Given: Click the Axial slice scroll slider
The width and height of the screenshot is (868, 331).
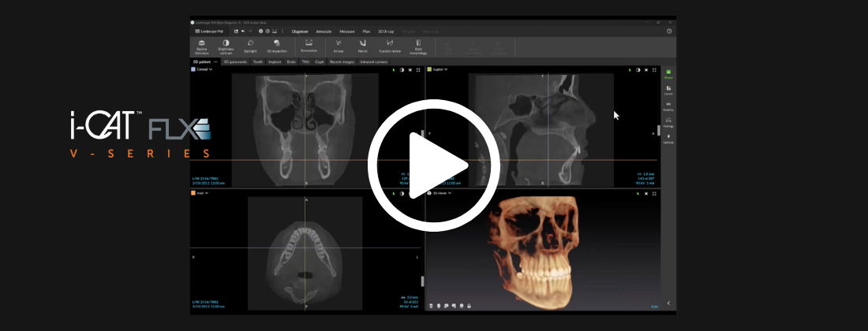Looking at the screenshot, I should (x=422, y=281).
